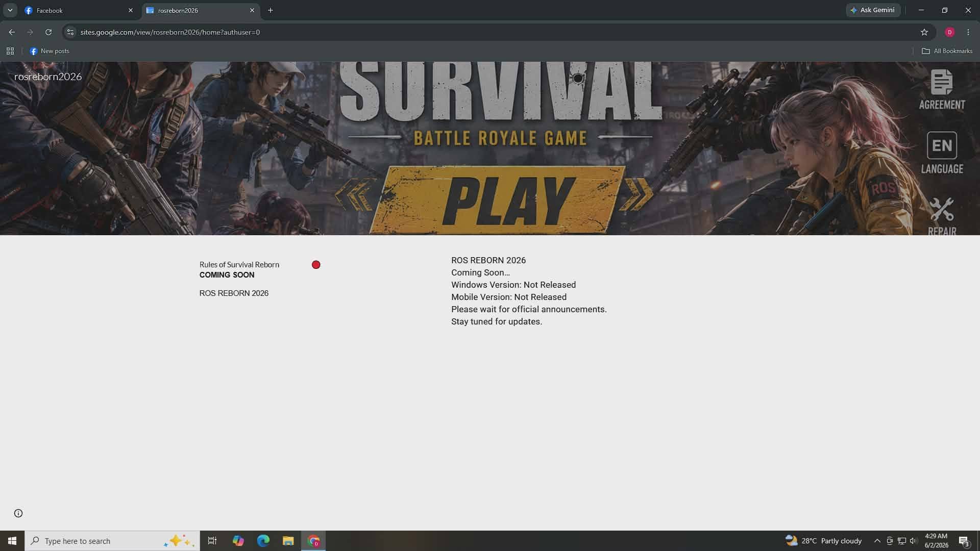Click the taskbar search box
980x551 pixels.
(x=112, y=541)
